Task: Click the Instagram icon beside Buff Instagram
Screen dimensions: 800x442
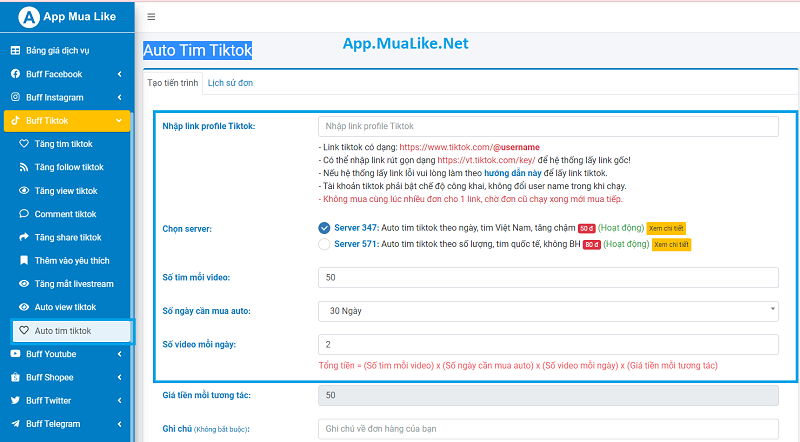Action: pyautogui.click(x=16, y=97)
